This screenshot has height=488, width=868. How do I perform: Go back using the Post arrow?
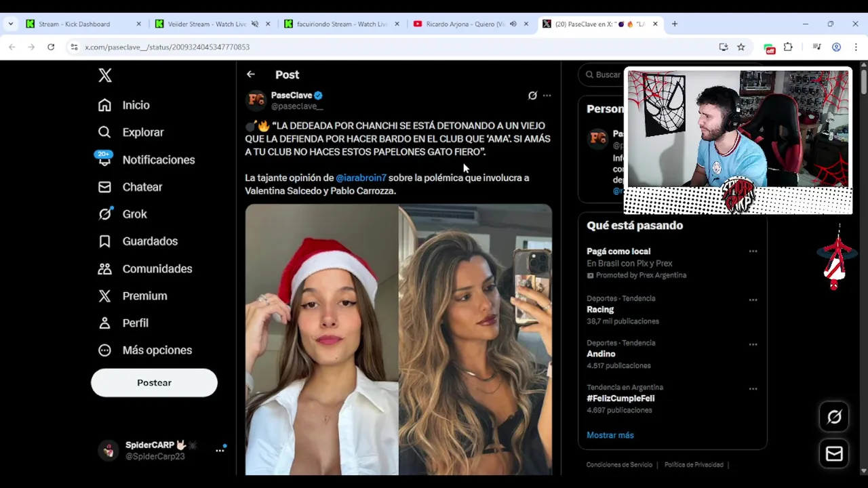click(x=251, y=75)
